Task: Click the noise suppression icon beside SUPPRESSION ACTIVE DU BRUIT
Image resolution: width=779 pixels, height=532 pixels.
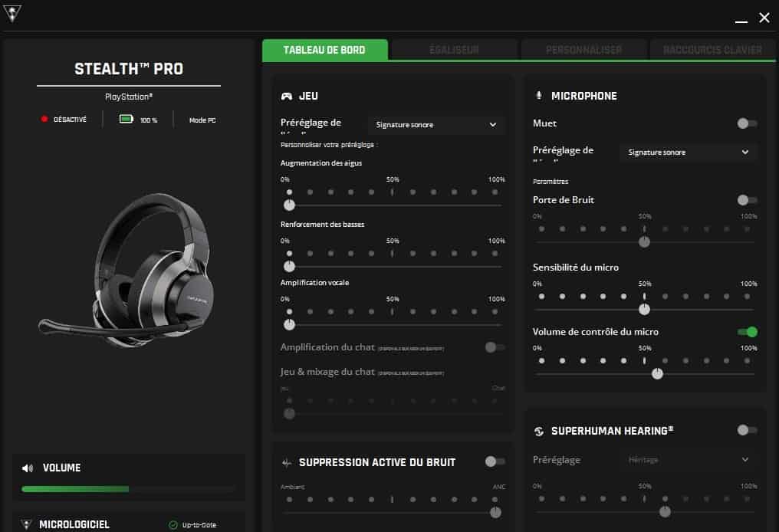Action: [x=284, y=462]
